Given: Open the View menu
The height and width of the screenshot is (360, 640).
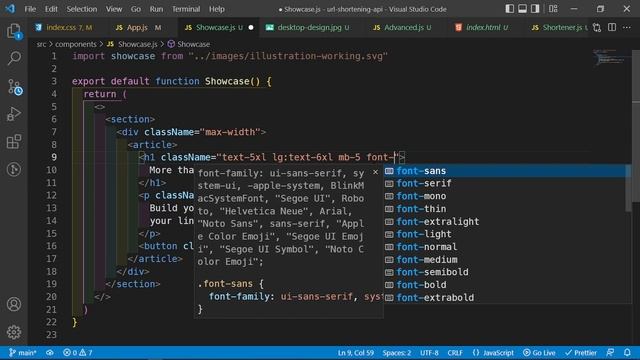Looking at the screenshot, I should coord(114,9).
